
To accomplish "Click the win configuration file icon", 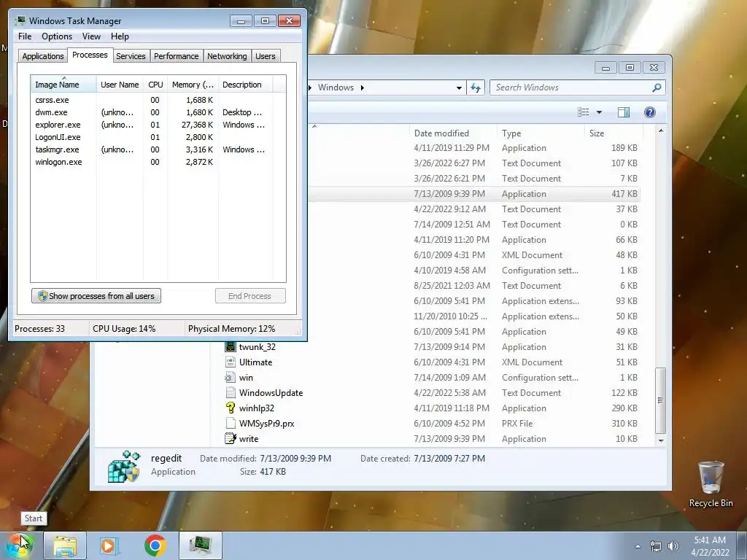I will coord(231,377).
